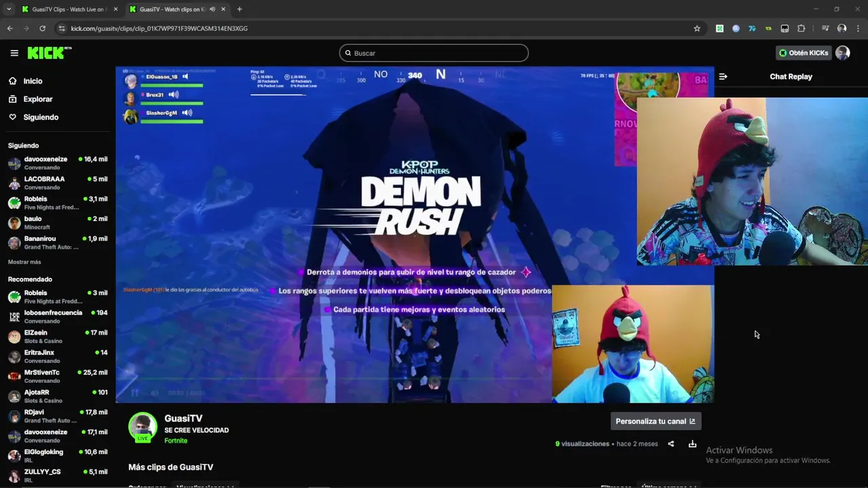View site information in the address bar
The image size is (868, 488).
62,28
